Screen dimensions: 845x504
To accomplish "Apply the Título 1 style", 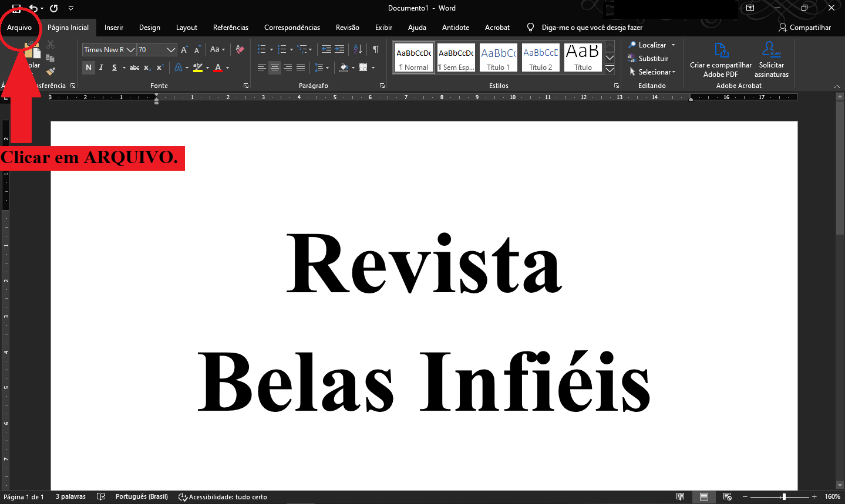I will tap(499, 57).
